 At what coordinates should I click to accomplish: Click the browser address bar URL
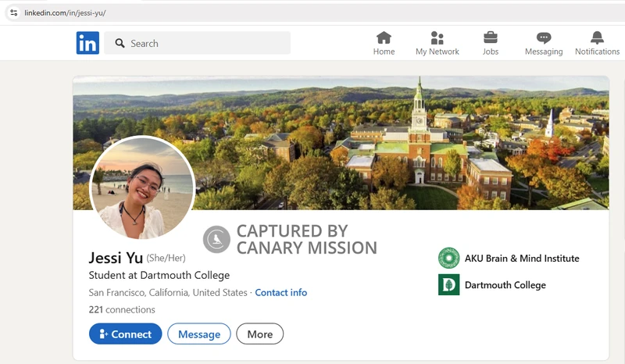click(x=65, y=12)
